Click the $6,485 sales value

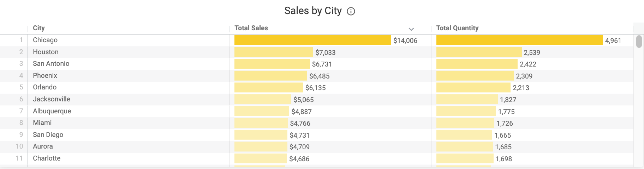tap(320, 76)
